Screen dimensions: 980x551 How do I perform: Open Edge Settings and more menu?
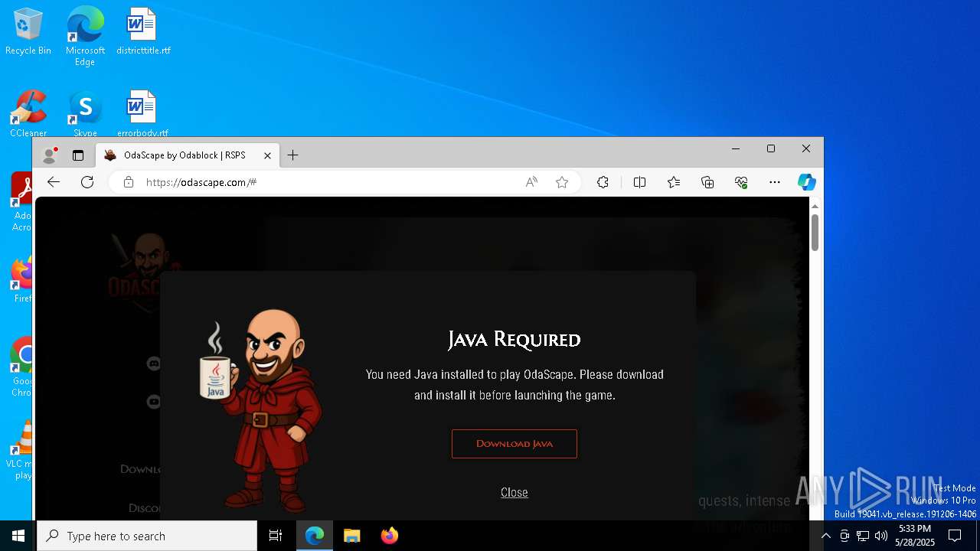tap(775, 182)
